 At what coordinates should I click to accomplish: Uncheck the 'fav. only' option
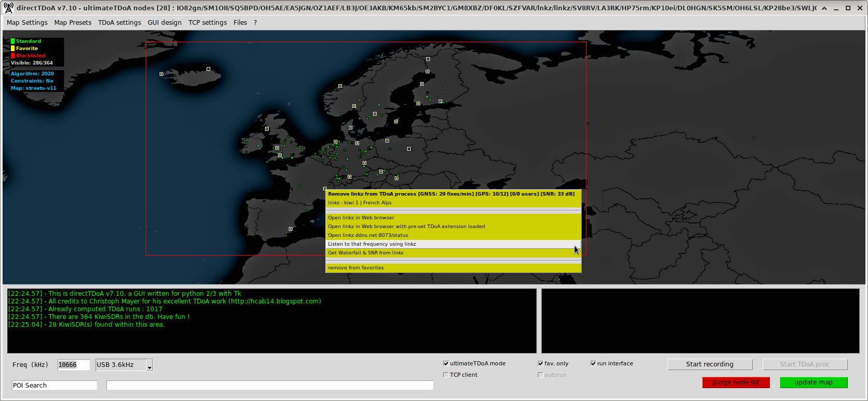[x=540, y=364]
